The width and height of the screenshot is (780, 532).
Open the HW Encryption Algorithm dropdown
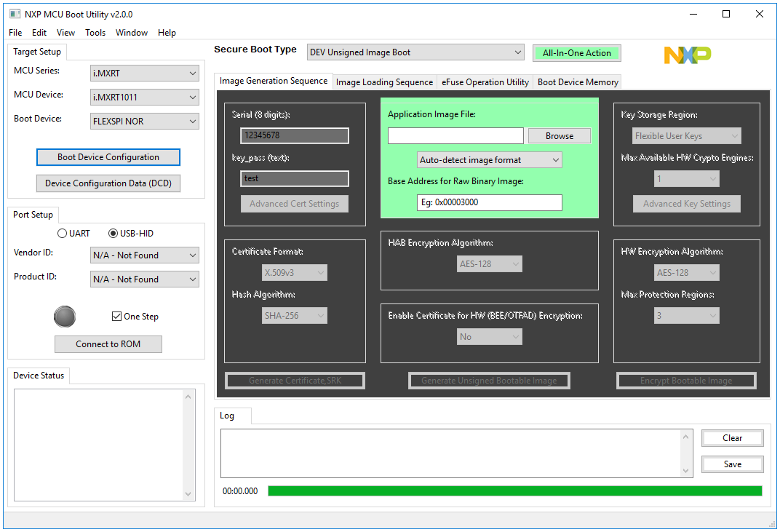(686, 273)
